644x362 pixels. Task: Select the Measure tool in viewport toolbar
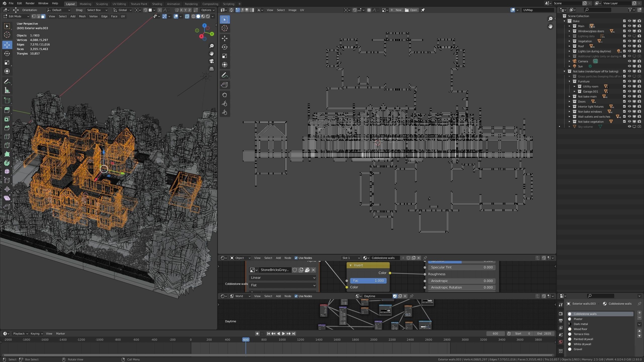(x=7, y=90)
